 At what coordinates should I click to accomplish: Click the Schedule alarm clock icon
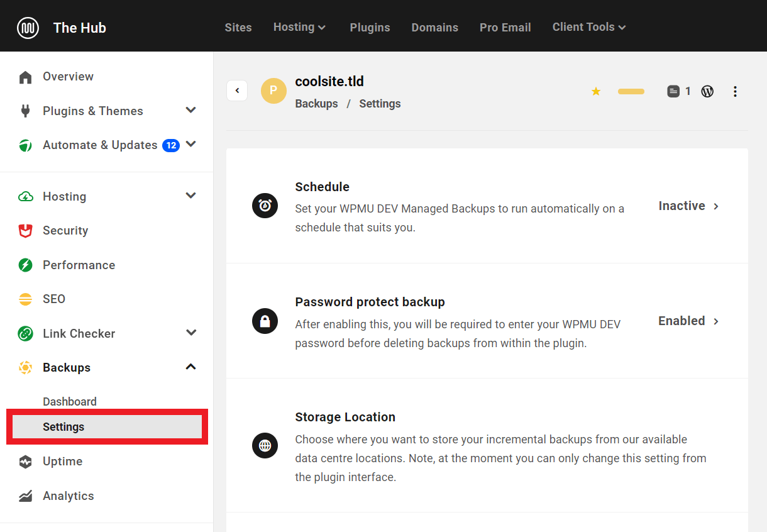tap(265, 206)
